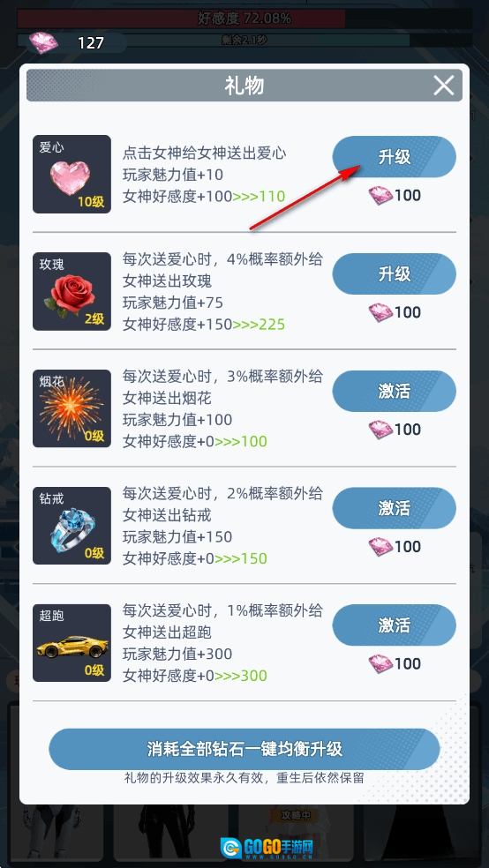489x868 pixels.
Task: Upgrade the 爱心 gift with 升级
Action: point(395,157)
